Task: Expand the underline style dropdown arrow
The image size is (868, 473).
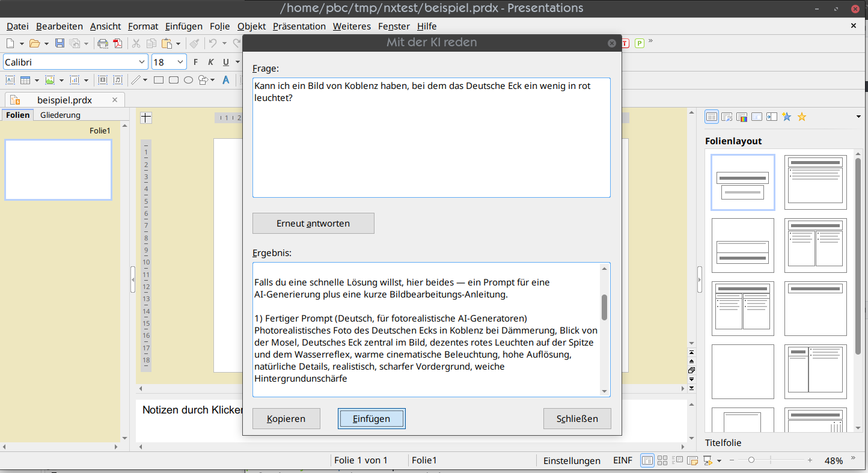Action: click(237, 62)
